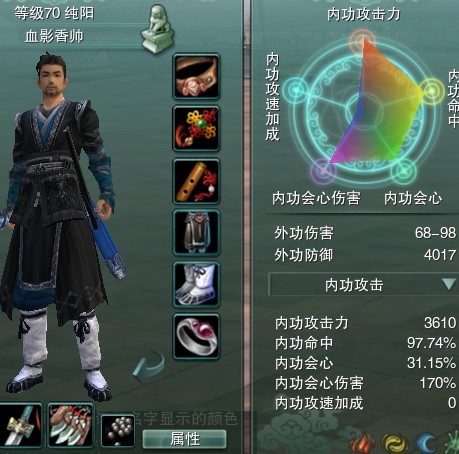The width and height of the screenshot is (459, 454).
Task: Click the stone lion statue icon
Action: coord(158,29)
